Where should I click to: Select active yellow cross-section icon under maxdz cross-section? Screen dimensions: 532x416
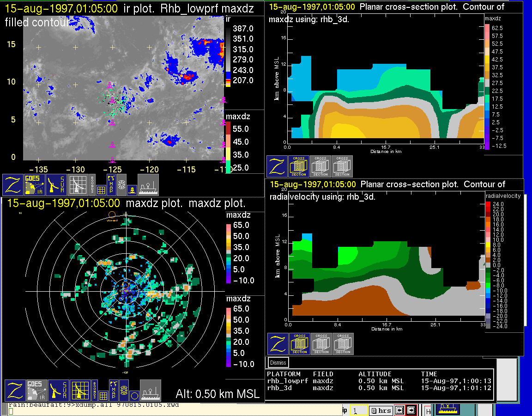[299, 166]
